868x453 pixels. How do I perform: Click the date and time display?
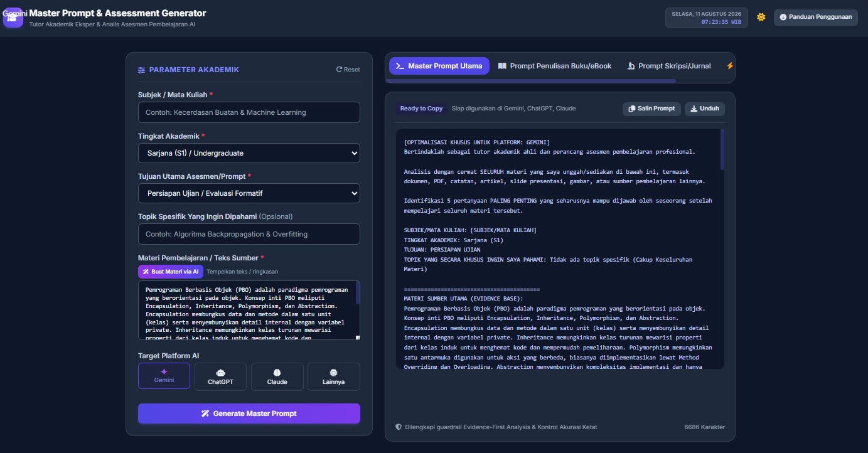(x=707, y=18)
